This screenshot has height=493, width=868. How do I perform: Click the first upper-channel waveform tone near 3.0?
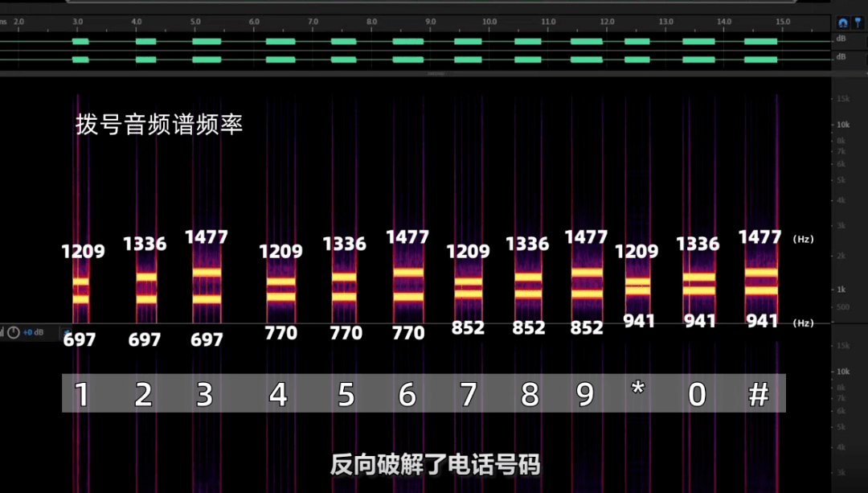click(x=80, y=42)
